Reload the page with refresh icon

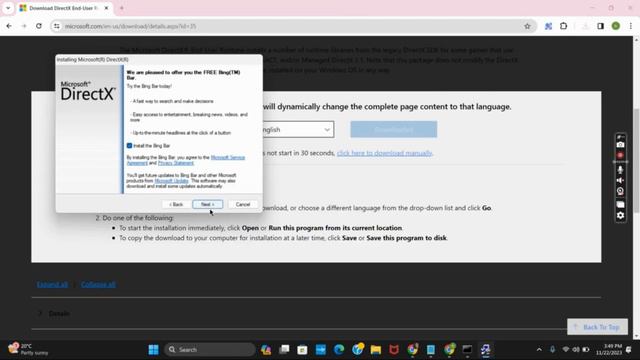(x=39, y=26)
